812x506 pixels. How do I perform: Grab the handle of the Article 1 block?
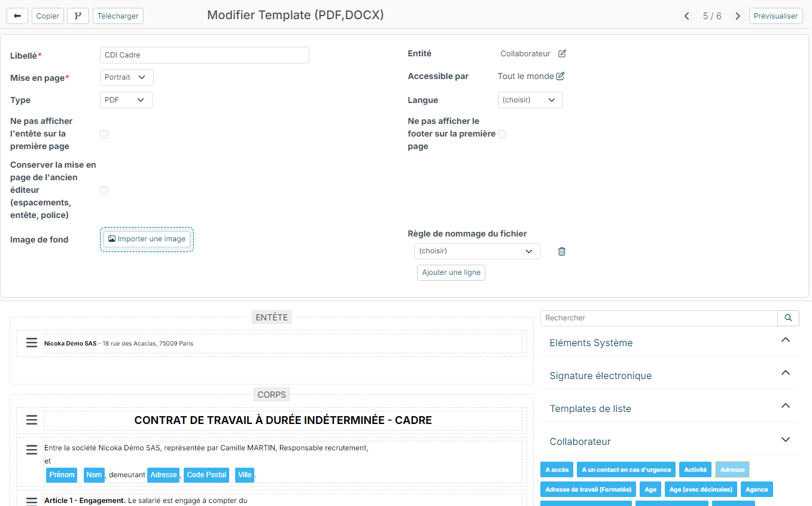coord(32,501)
